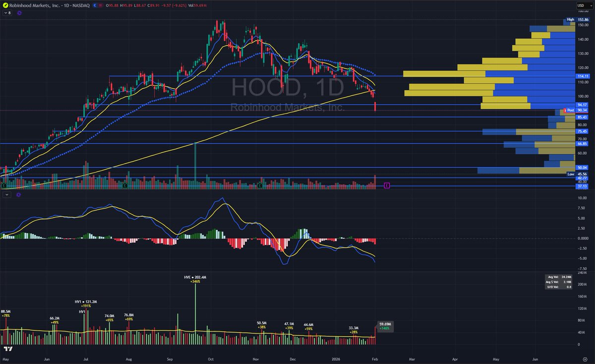Click the HVE 202.4M volume label
Viewport: 595px width, 364px height.
pyautogui.click(x=195, y=279)
